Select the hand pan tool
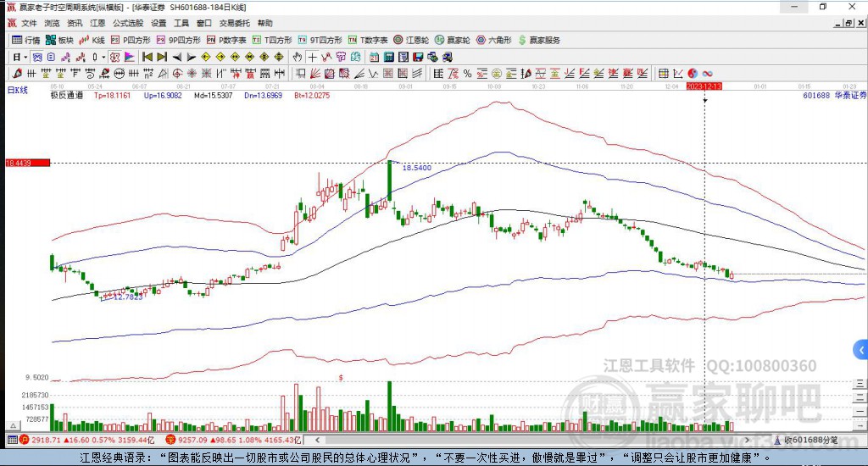868x466 pixels. tap(298, 57)
